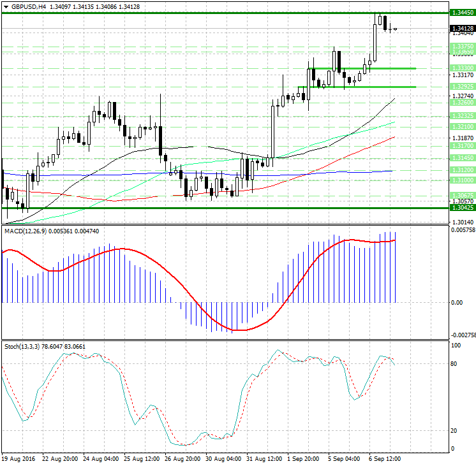The image size is (476, 466).
Task: Select the 1.30425 support level label
Action: [461, 208]
